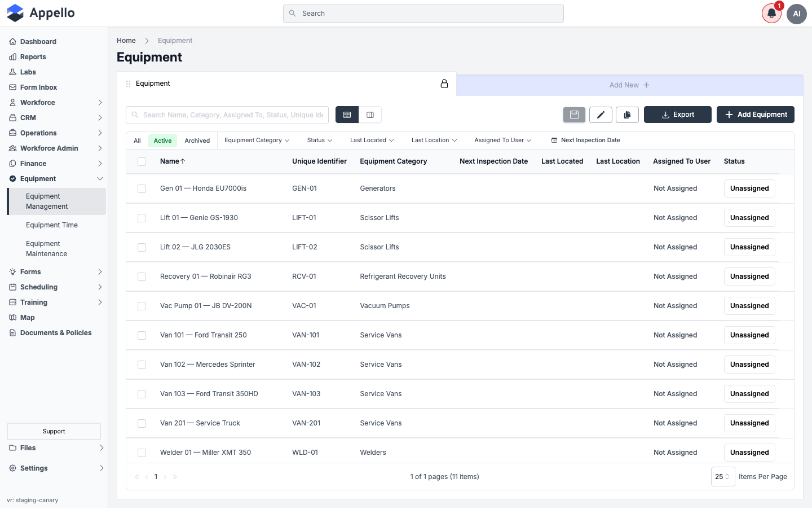The width and height of the screenshot is (812, 518).
Task: Click Unassigned status for Welder 01
Action: point(749,453)
